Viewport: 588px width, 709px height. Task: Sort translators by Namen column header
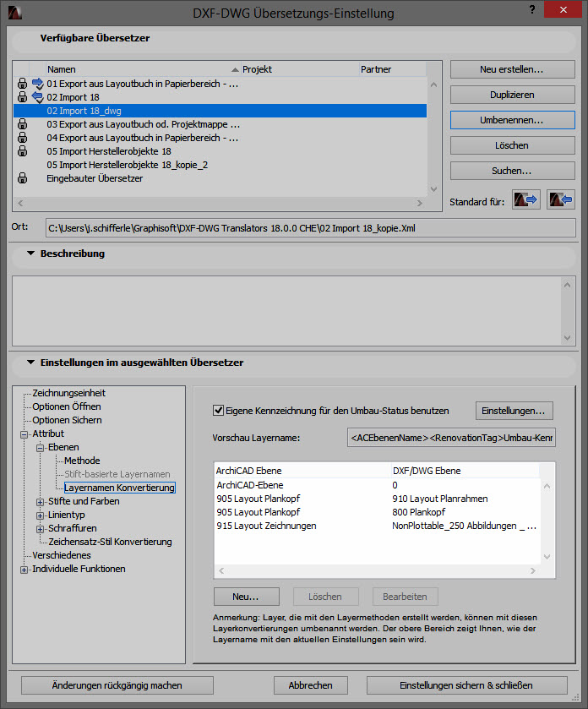pos(144,69)
